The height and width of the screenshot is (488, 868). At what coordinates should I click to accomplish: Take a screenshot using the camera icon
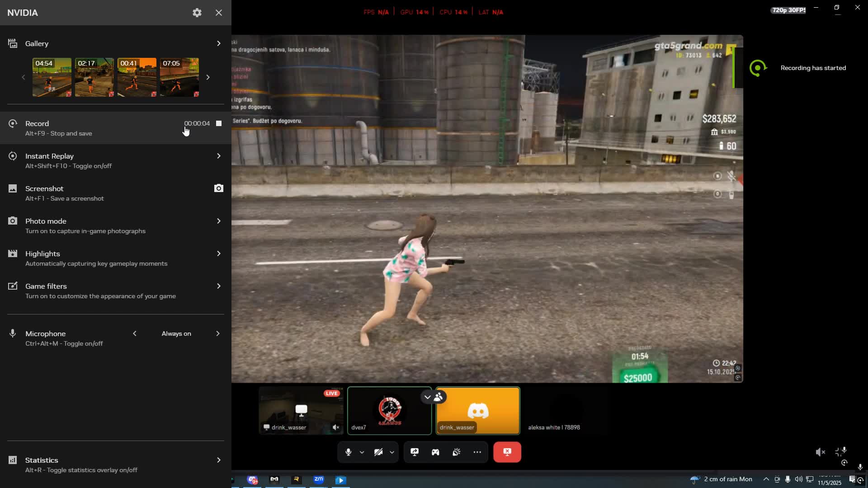218,188
